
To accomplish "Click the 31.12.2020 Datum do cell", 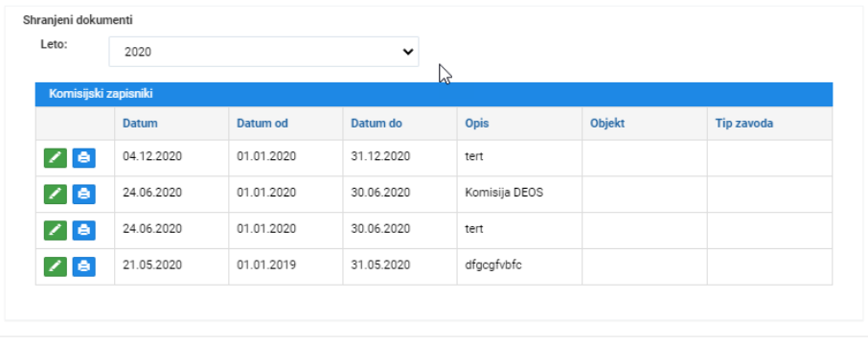I will tap(400, 158).
